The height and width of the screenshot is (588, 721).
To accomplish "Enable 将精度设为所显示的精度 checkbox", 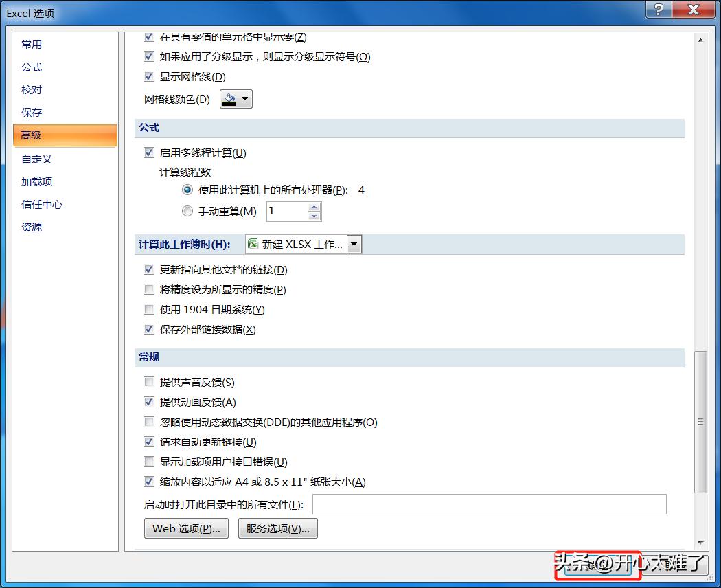I will tap(148, 289).
